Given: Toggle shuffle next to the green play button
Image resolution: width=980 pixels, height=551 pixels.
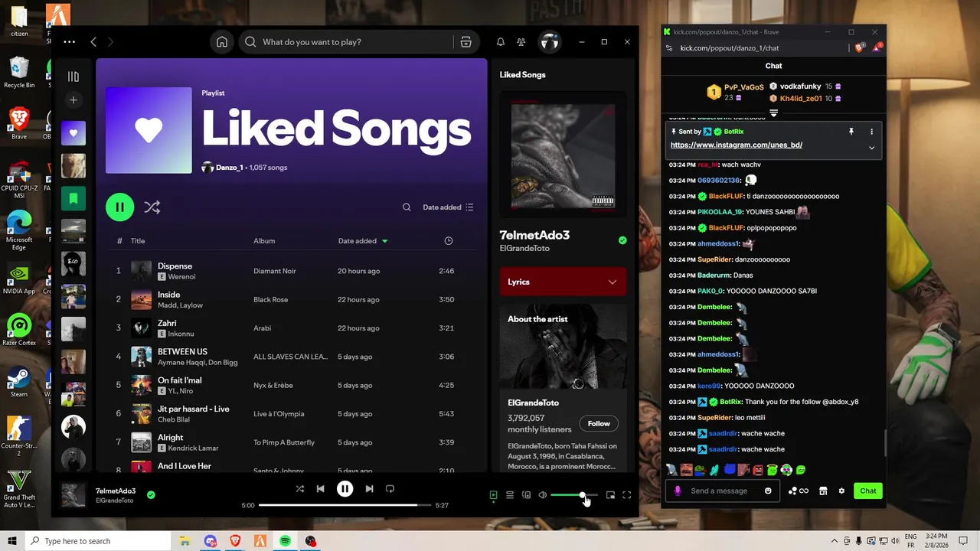Looking at the screenshot, I should click(152, 207).
